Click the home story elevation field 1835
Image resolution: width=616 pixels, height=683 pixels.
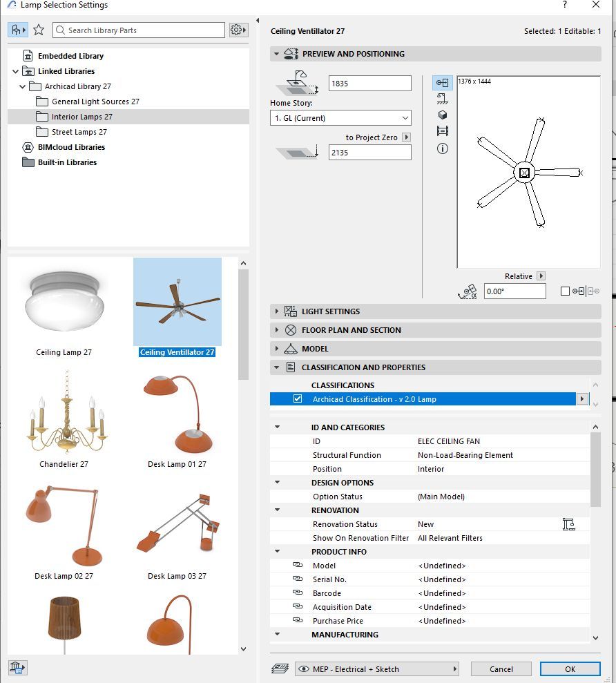tap(370, 83)
